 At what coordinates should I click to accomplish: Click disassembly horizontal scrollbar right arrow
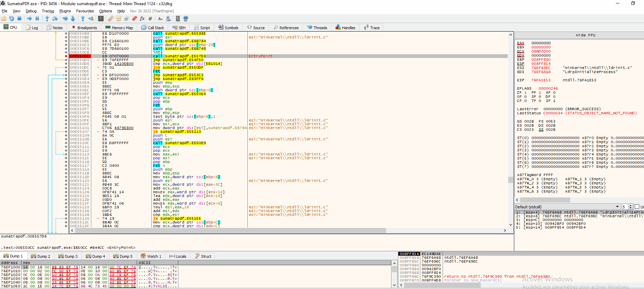505,231
